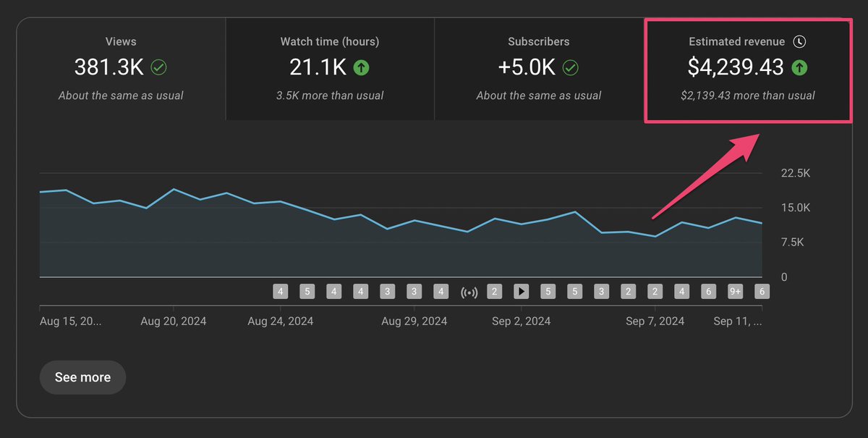Click the green up arrow next to Watch time
The width and height of the screenshot is (868, 438).
tap(361, 67)
